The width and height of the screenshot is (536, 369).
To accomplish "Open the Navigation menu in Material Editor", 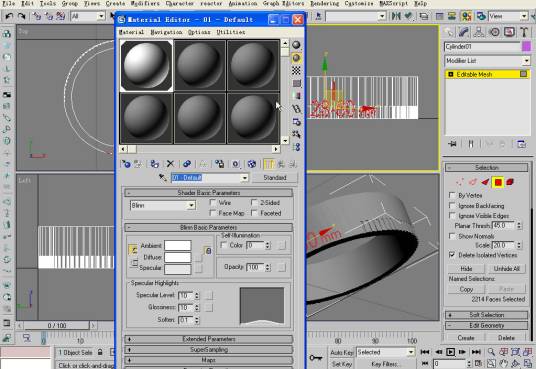I will [x=166, y=32].
